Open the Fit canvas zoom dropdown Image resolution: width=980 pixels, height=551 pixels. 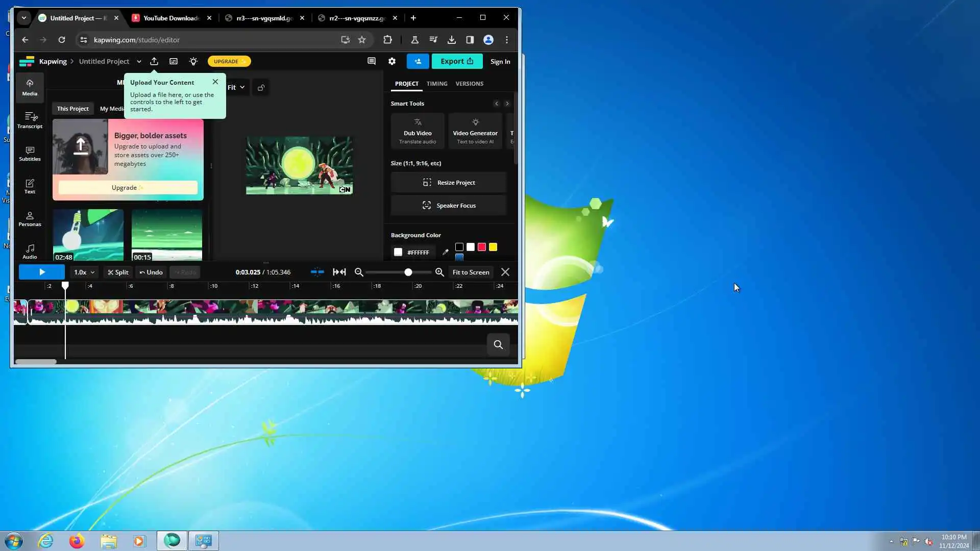point(236,88)
